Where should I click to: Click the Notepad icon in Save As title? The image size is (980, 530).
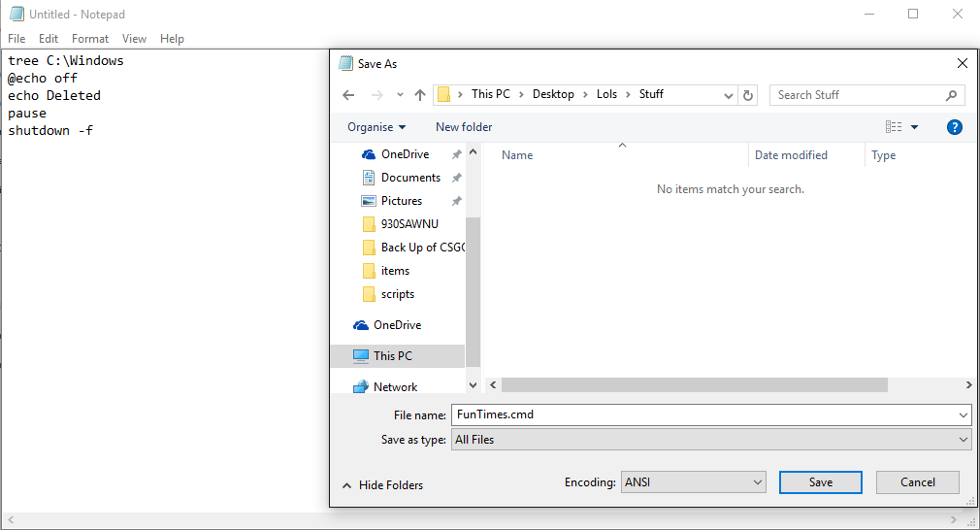(345, 63)
